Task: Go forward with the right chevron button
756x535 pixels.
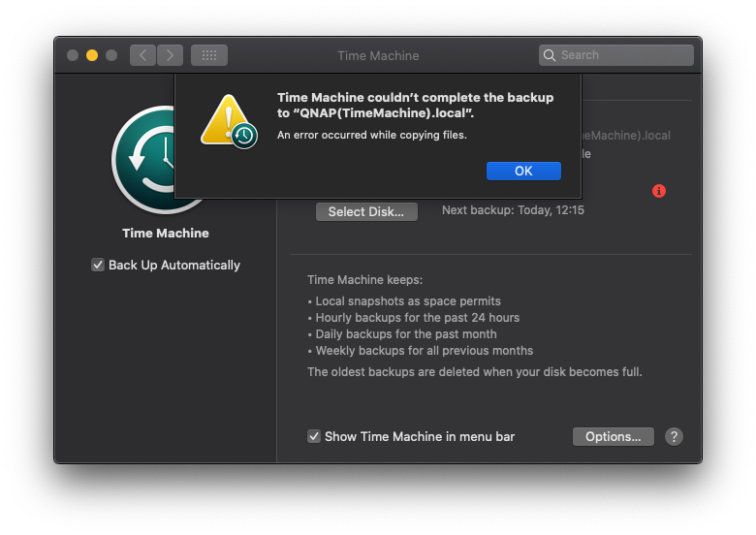Action: 170,55
